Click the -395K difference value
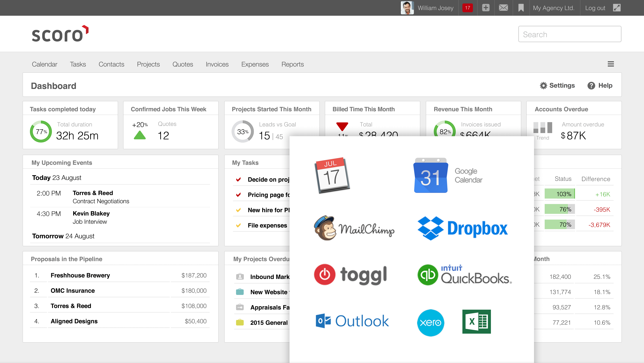Viewport: 644px width, 363px height. tap(602, 209)
